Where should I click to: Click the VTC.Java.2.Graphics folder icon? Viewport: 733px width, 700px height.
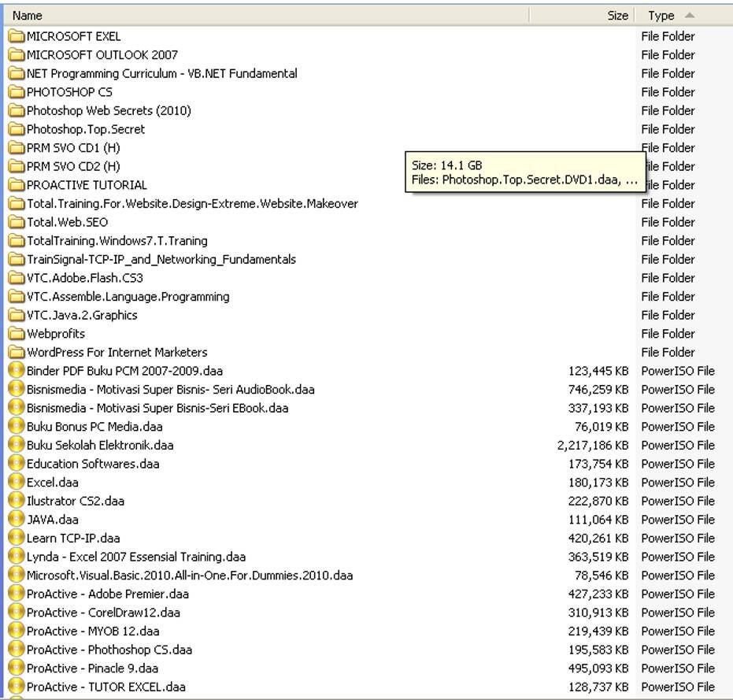[17, 315]
